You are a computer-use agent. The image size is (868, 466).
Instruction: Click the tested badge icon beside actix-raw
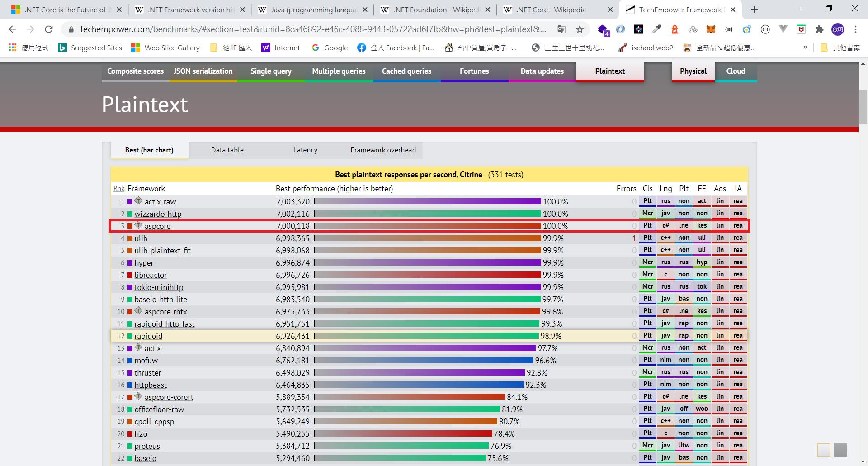(x=138, y=201)
